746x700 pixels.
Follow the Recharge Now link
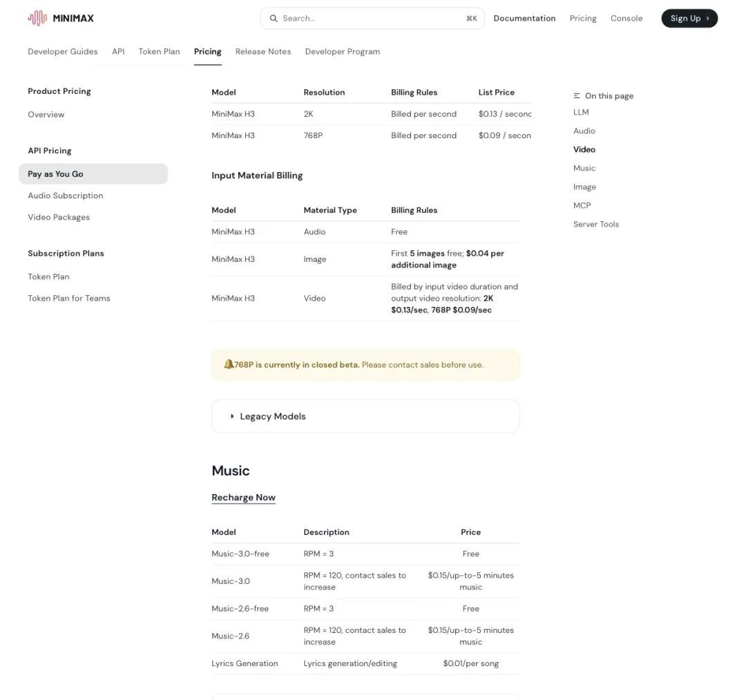[x=244, y=498]
